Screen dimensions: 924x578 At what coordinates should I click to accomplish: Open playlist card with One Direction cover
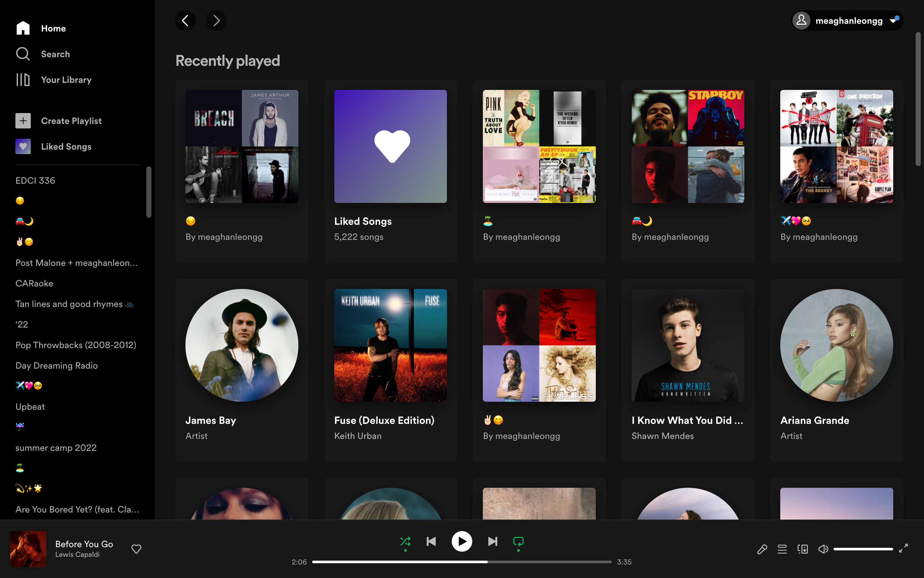coord(836,171)
